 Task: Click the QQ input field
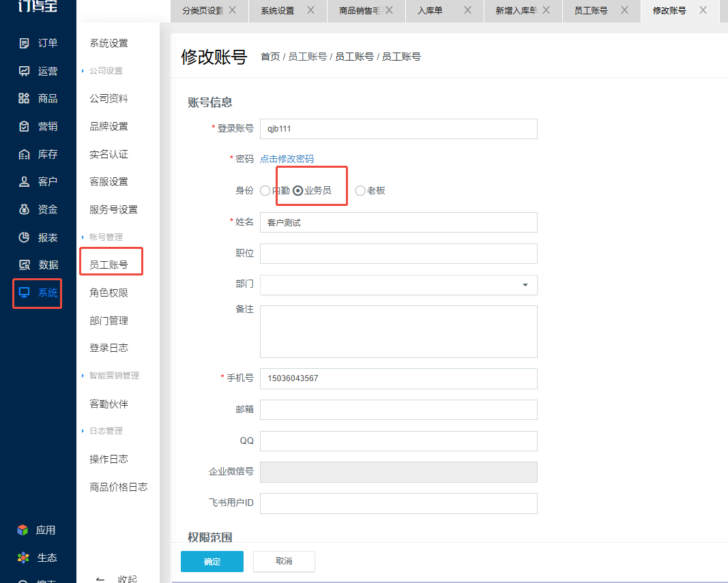(398, 441)
